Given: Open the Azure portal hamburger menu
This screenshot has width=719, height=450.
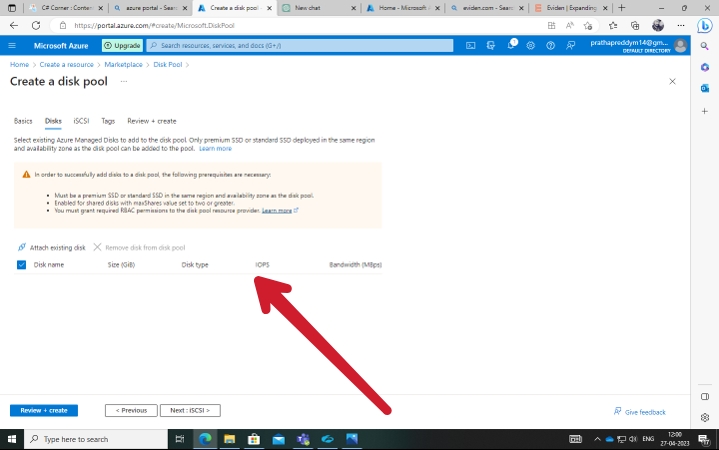Looking at the screenshot, I should pyautogui.click(x=12, y=45).
